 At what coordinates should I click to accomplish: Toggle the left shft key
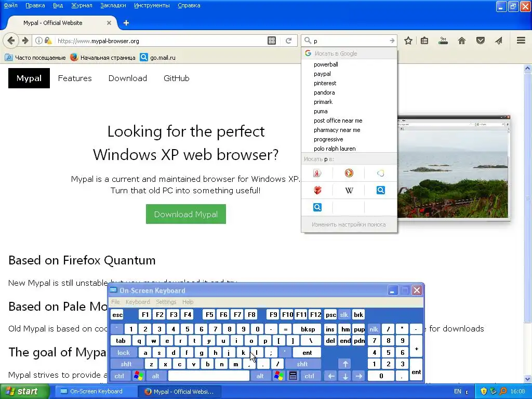tap(126, 364)
